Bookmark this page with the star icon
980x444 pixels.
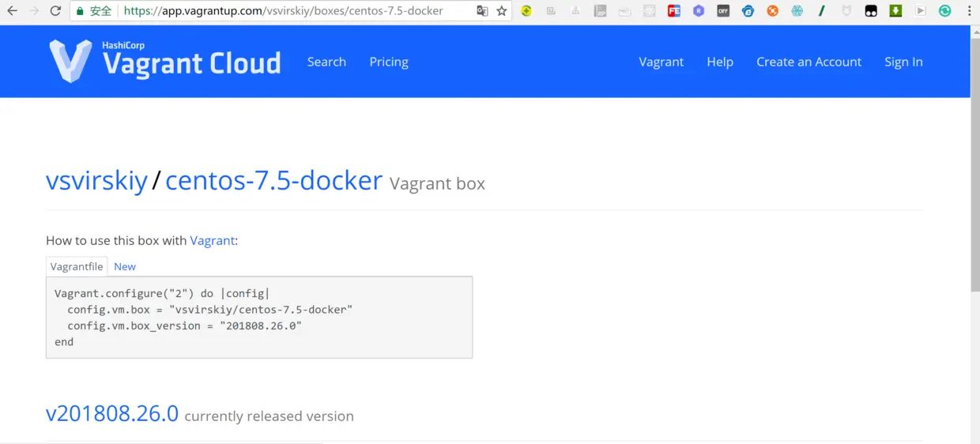point(501,11)
